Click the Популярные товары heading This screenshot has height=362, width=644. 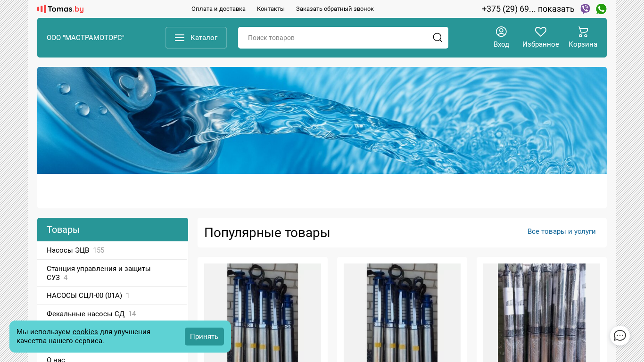(x=267, y=232)
